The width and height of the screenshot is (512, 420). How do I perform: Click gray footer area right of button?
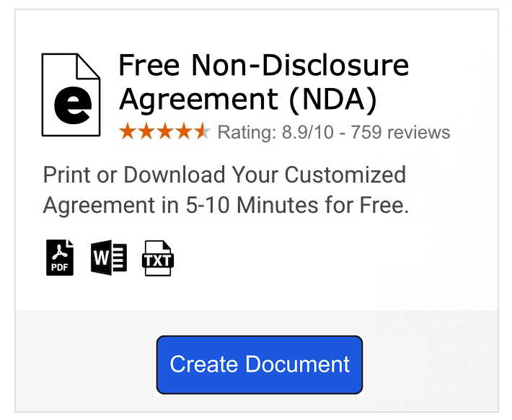click(x=431, y=361)
